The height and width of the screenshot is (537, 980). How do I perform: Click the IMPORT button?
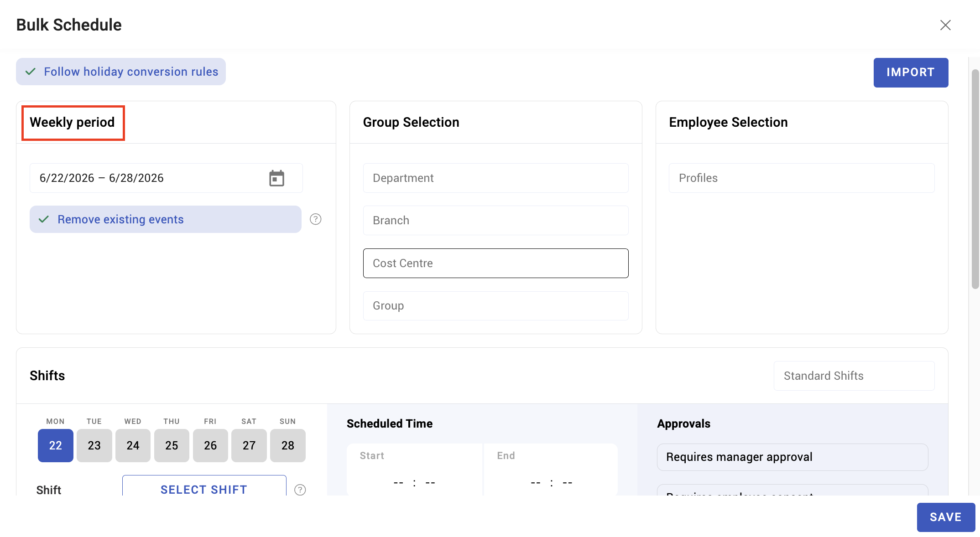(x=911, y=72)
